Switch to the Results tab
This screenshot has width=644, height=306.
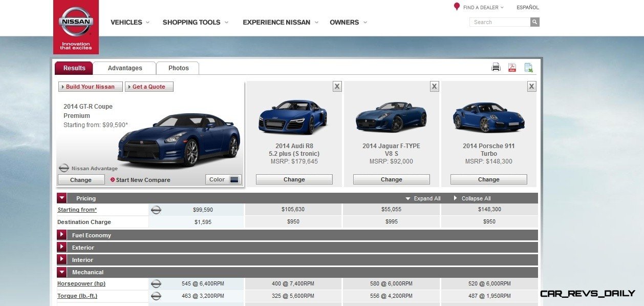[x=74, y=68]
